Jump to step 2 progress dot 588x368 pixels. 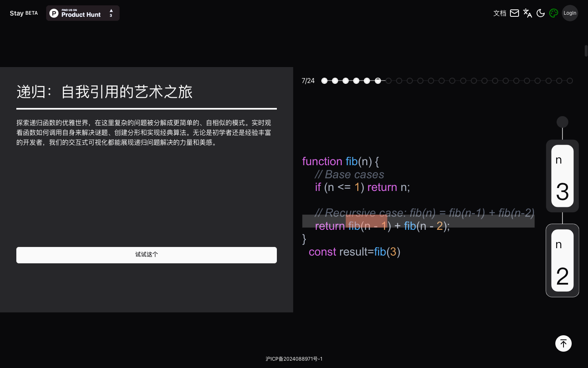coord(335,81)
